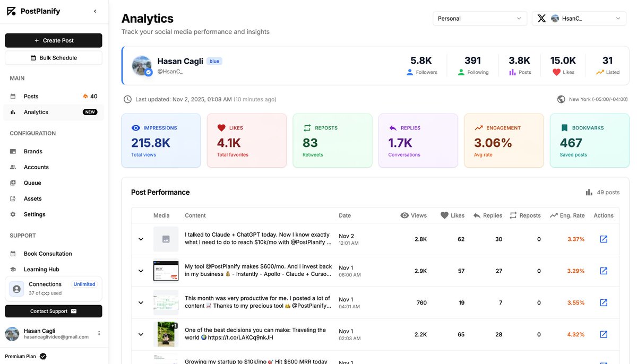Click the Contact Support button

53,311
